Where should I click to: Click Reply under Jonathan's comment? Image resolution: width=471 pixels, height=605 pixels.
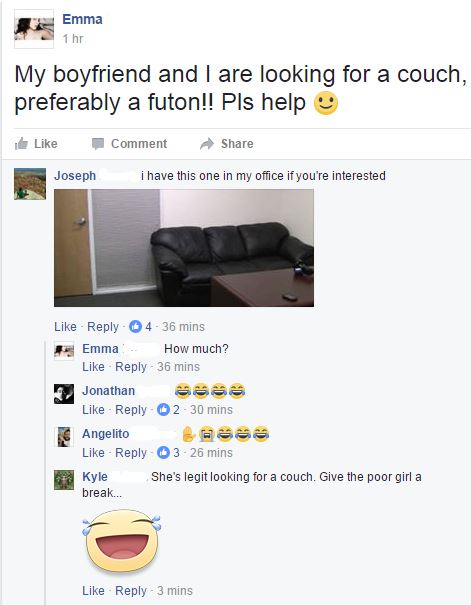pos(131,409)
